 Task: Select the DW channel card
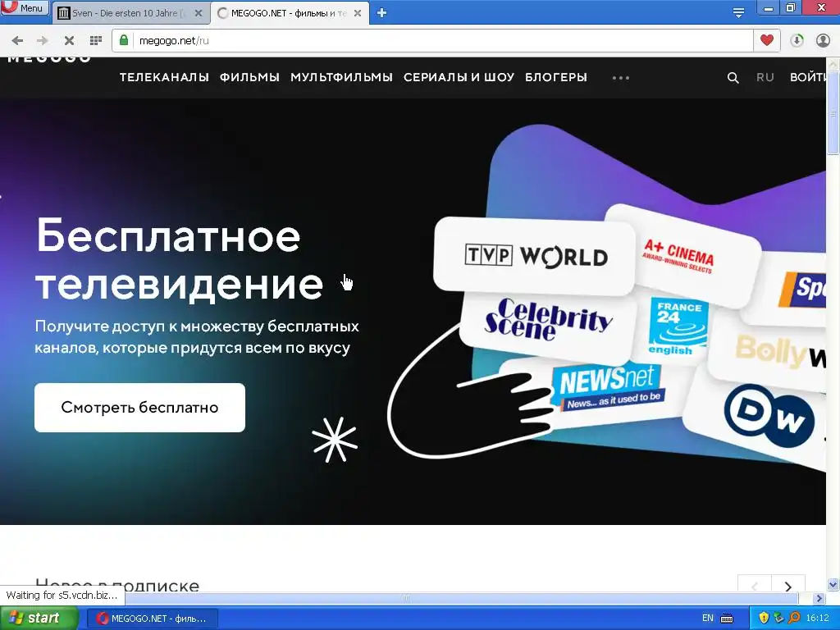pos(768,416)
